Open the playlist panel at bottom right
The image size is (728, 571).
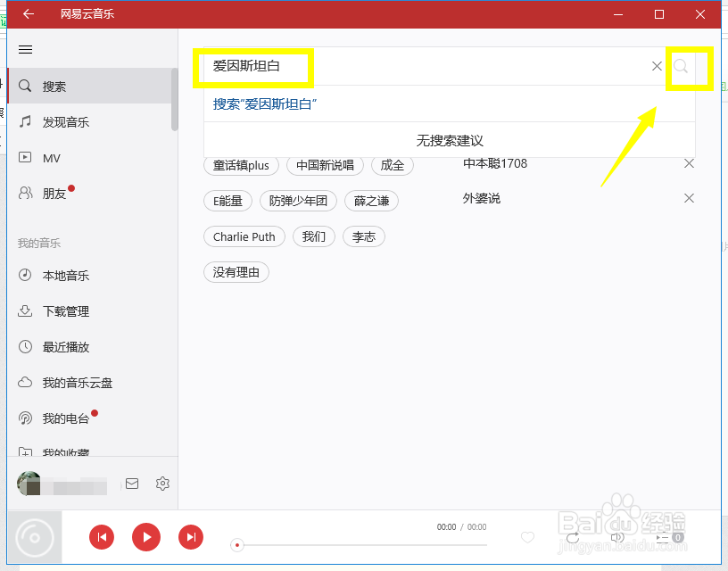pos(664,537)
